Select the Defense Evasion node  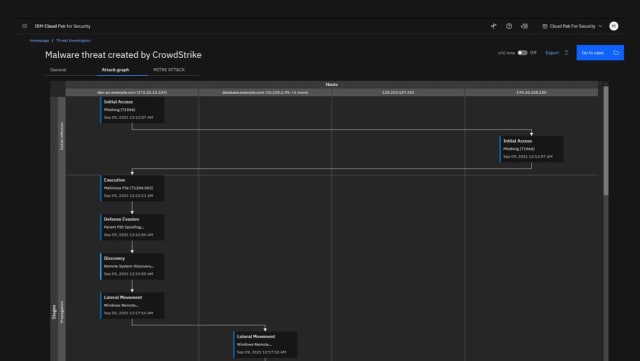(x=132, y=227)
